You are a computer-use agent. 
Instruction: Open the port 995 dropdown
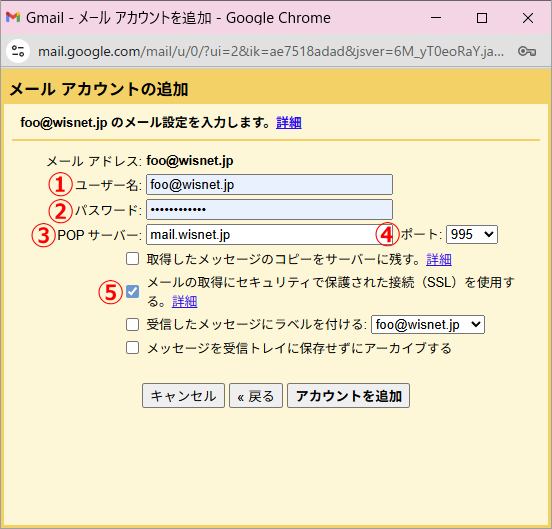pos(472,234)
